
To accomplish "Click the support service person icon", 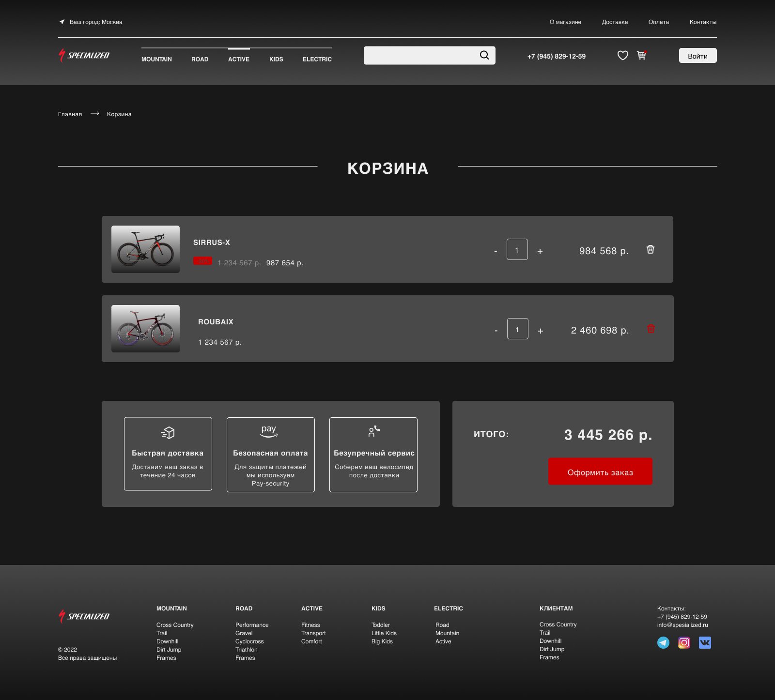I will [x=373, y=431].
